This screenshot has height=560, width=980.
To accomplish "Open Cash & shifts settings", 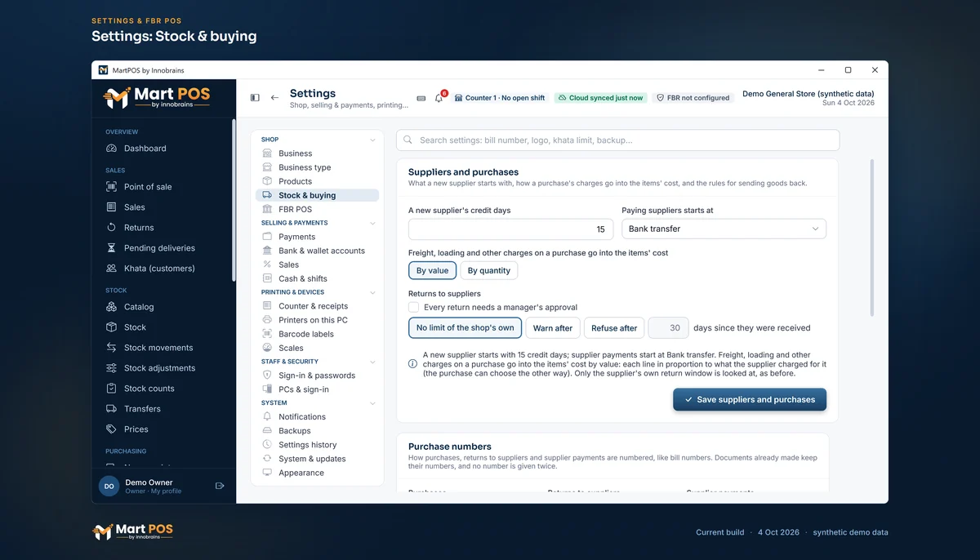I will (317, 278).
